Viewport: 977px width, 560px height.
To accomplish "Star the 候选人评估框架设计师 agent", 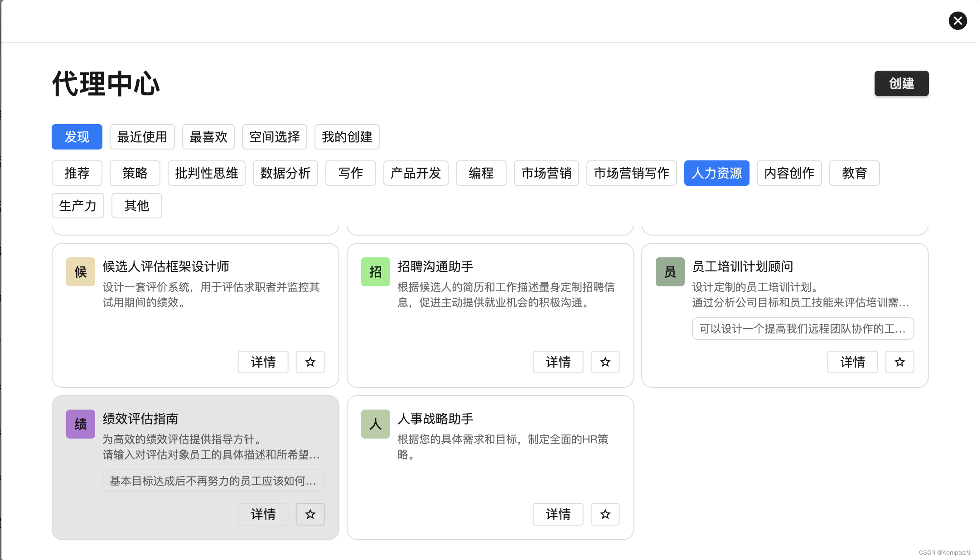I will pos(310,362).
